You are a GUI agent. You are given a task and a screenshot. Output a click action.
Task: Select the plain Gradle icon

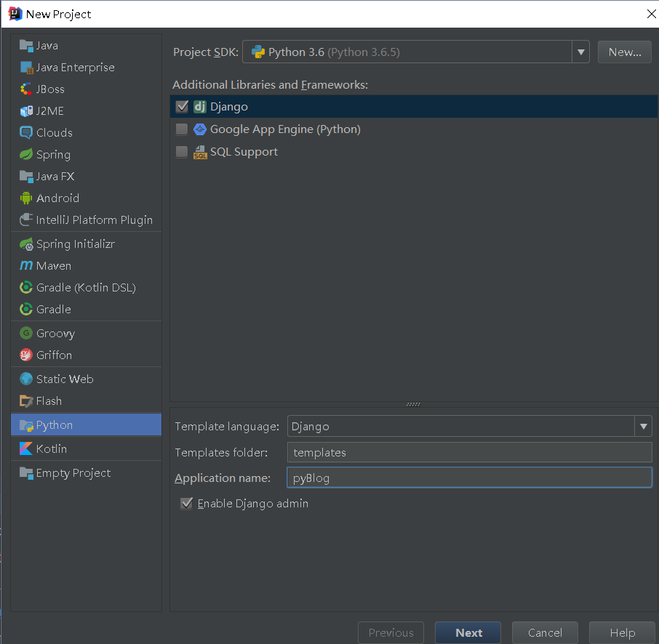pos(26,309)
